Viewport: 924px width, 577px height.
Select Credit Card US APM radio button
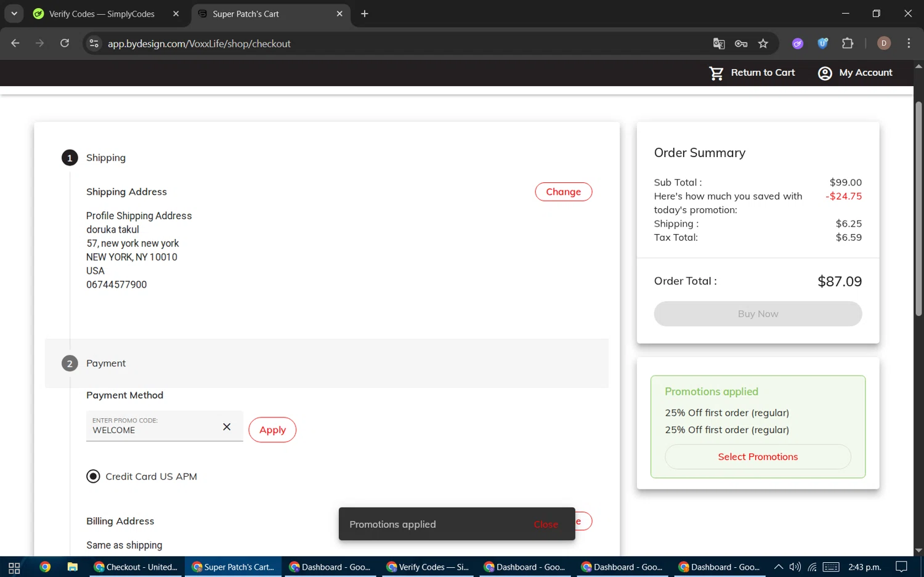(x=93, y=477)
